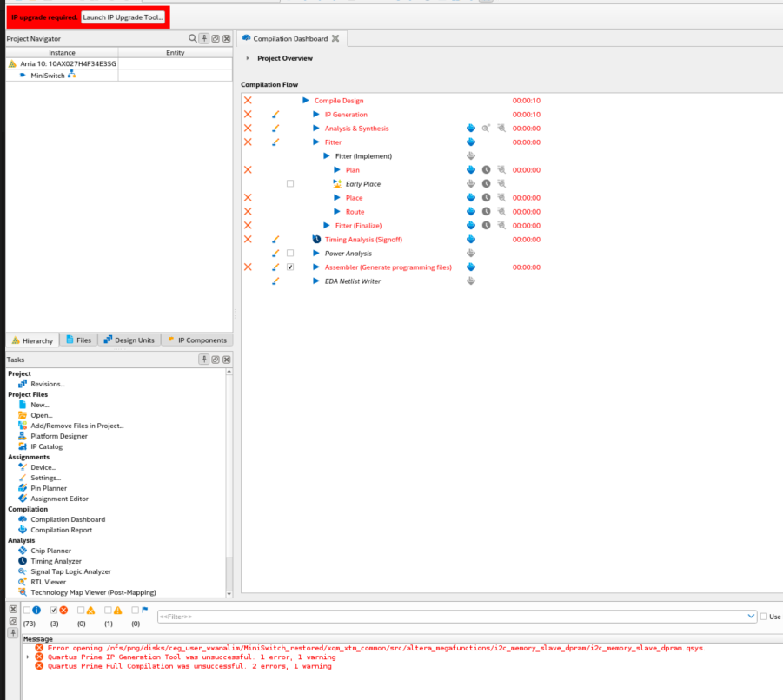
Task: Uncheck error messages filter checkbox
Action: [x=55, y=610]
